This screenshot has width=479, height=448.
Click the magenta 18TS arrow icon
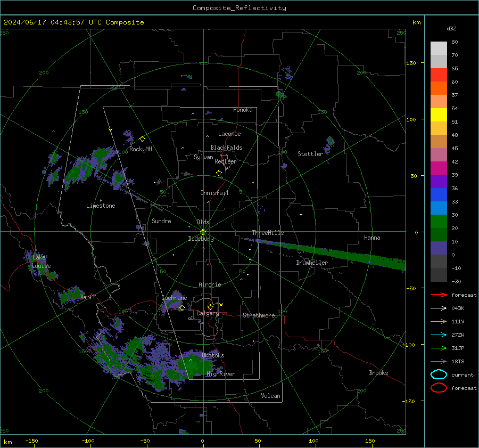(x=439, y=362)
